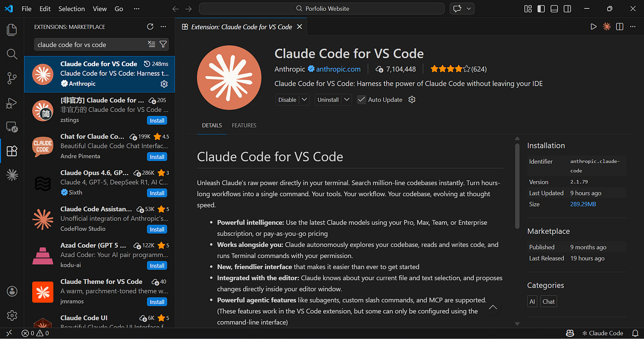Click the Disable button
This screenshot has width=644, height=339.
[x=287, y=99]
